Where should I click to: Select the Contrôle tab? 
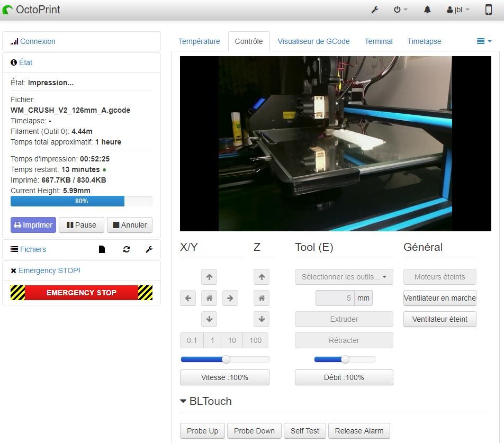249,41
